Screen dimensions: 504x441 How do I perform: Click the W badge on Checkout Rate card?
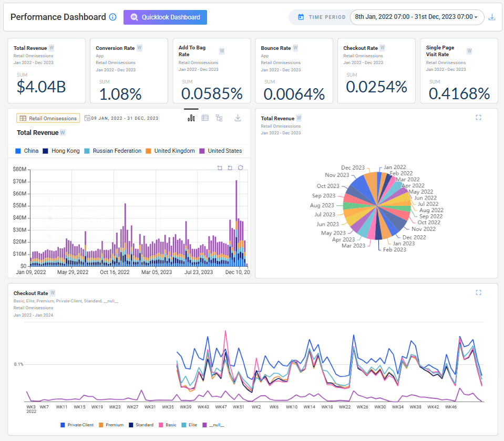point(383,48)
